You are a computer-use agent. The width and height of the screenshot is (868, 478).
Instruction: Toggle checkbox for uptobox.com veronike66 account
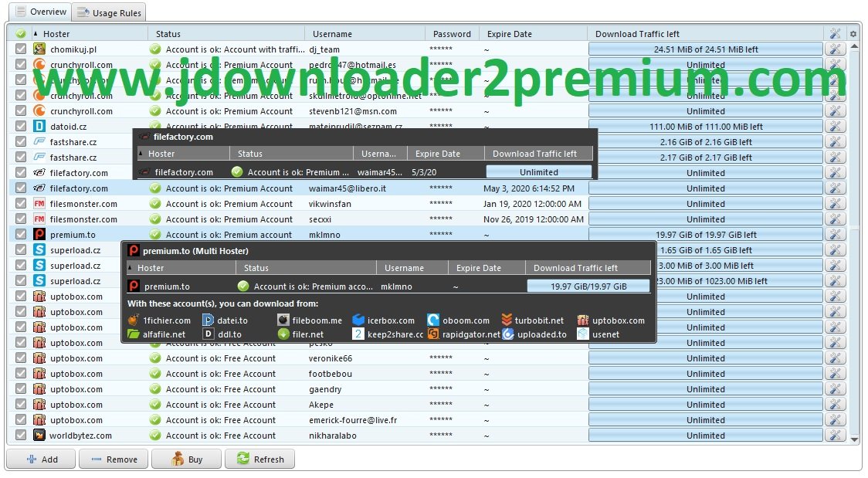[x=21, y=358]
